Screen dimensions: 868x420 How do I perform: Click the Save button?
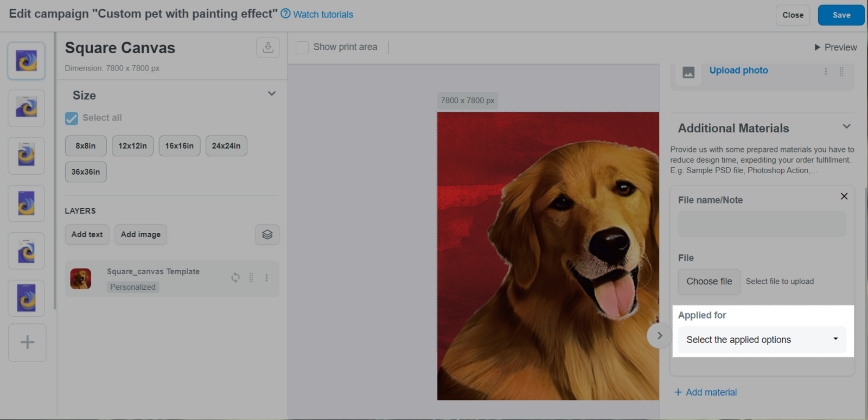point(841,15)
